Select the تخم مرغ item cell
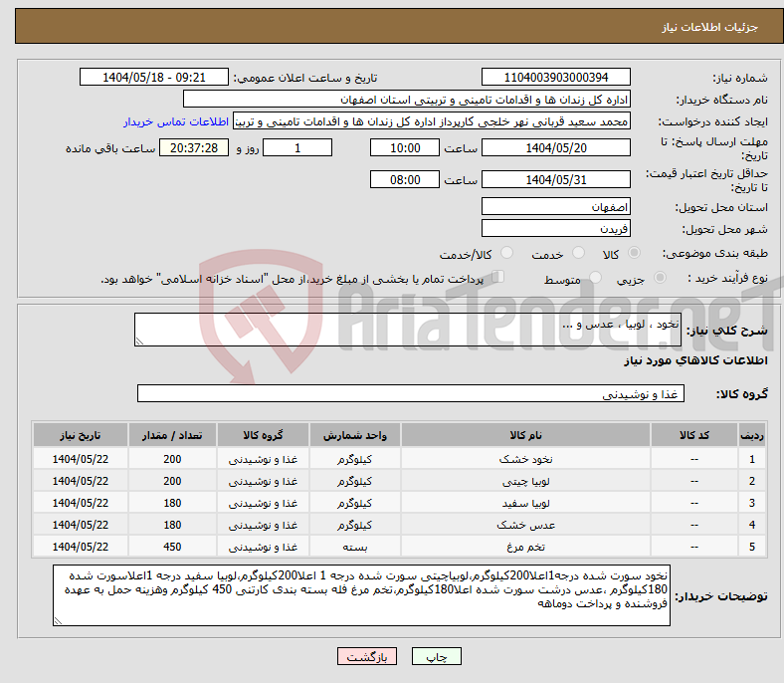784x683 pixels. (525, 547)
